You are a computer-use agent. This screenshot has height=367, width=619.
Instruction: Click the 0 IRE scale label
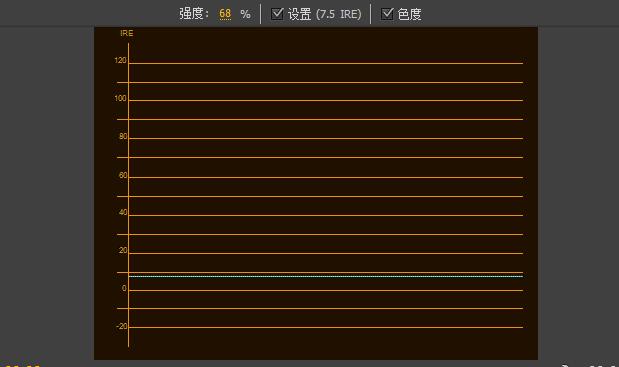(124, 288)
